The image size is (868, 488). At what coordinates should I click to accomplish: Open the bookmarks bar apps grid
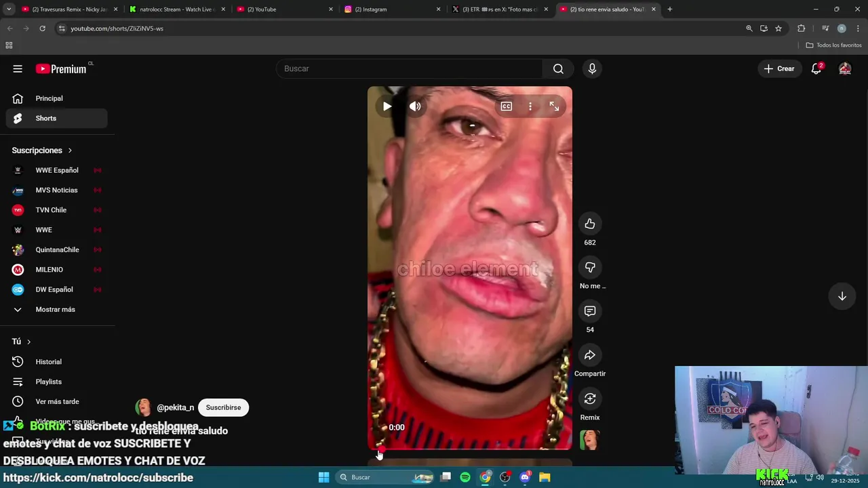click(9, 45)
